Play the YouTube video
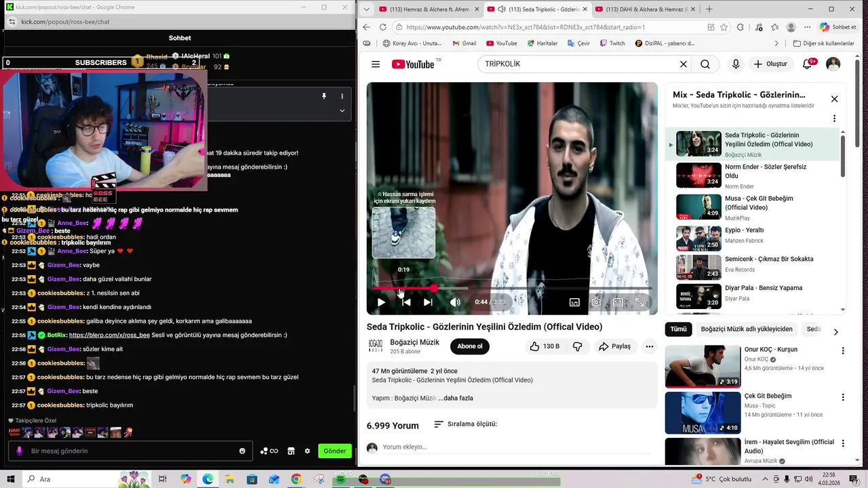This screenshot has width=868, height=488. coord(381,302)
